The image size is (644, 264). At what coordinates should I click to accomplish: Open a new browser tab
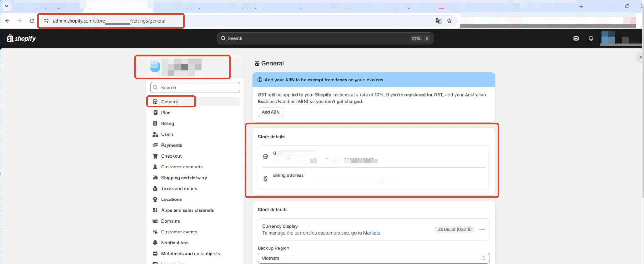[581, 6]
